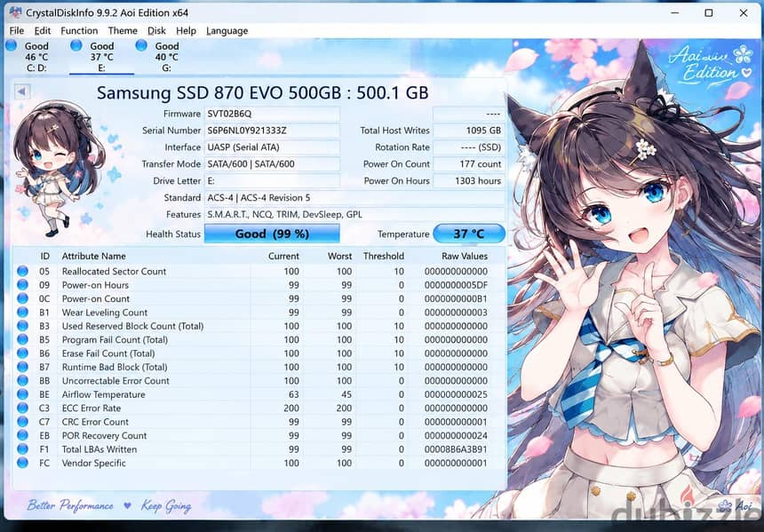The width and height of the screenshot is (764, 532).
Task: Click the Rotation Rate value ---- (SSD)
Action: click(x=469, y=147)
